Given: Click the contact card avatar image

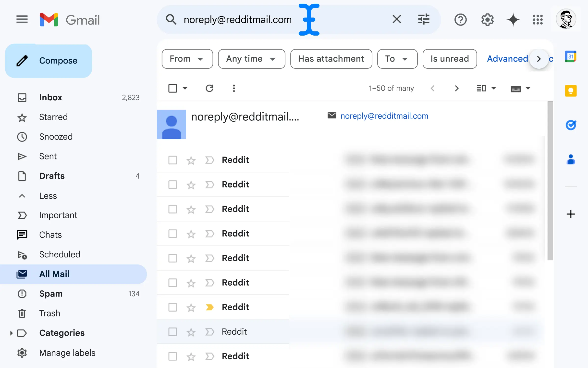Looking at the screenshot, I should 171,124.
